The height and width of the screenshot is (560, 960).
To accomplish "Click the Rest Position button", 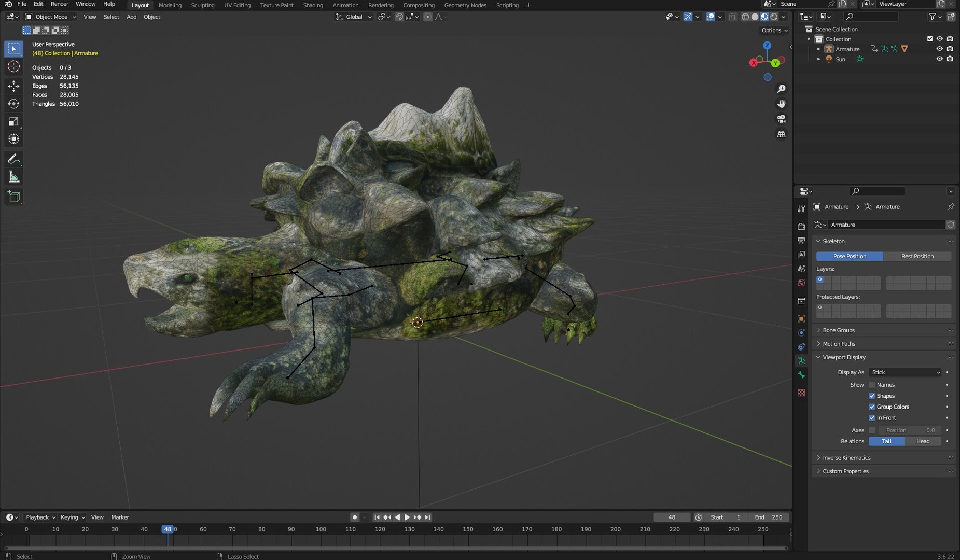I will click(917, 256).
